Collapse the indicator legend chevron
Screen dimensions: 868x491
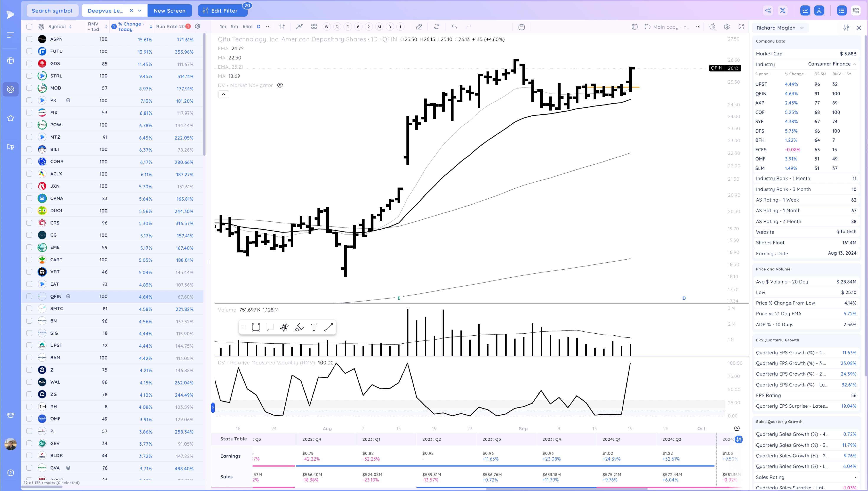(224, 94)
